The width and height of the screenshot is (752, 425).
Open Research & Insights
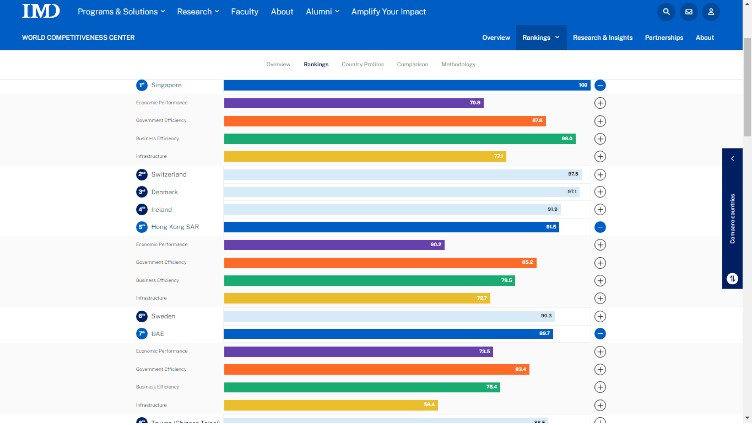tap(602, 37)
